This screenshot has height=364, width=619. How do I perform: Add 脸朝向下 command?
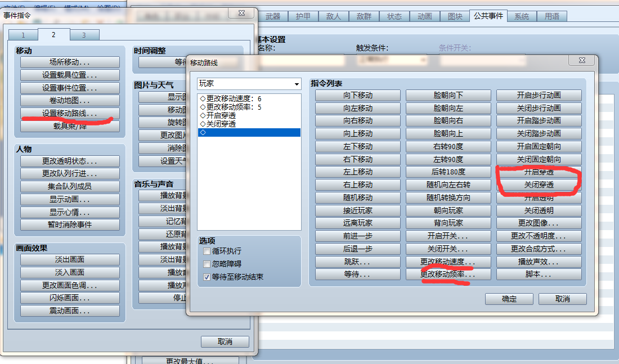(448, 95)
